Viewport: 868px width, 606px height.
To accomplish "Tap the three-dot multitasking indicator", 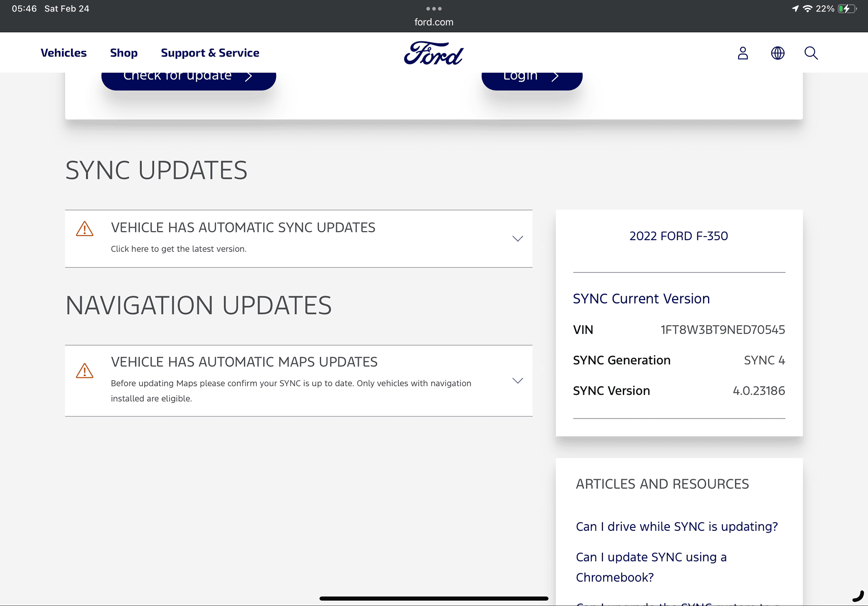I will coord(434,9).
